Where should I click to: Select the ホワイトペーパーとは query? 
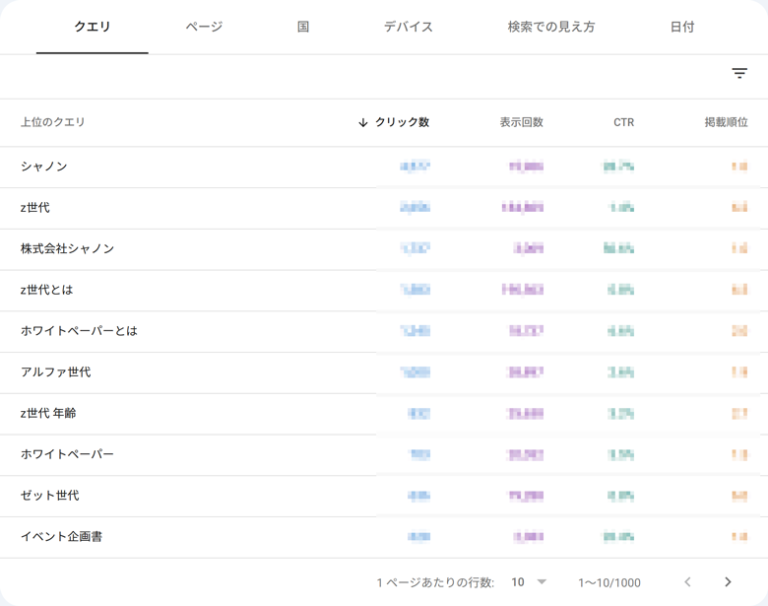pos(79,331)
